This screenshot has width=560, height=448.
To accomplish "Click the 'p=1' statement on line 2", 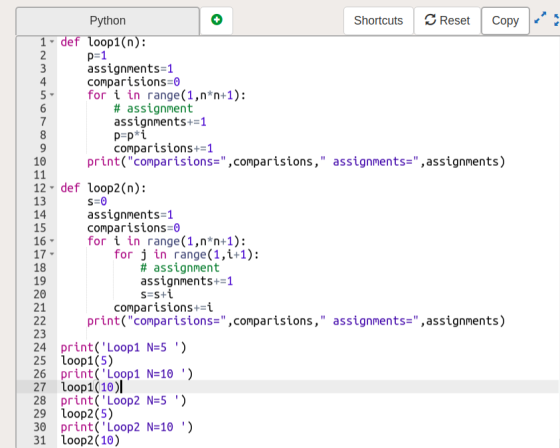I will coord(97,55).
